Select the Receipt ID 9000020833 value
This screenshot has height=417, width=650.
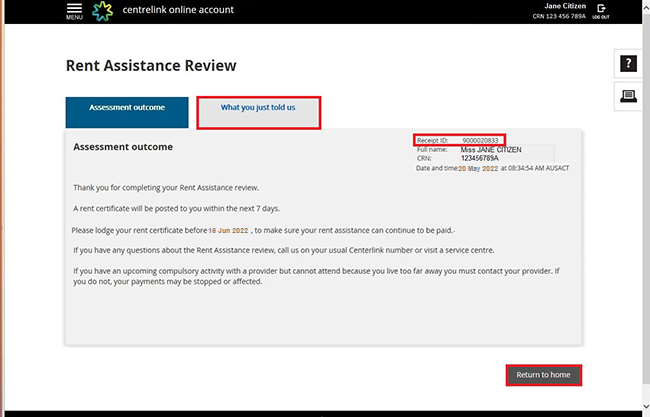[x=480, y=141]
